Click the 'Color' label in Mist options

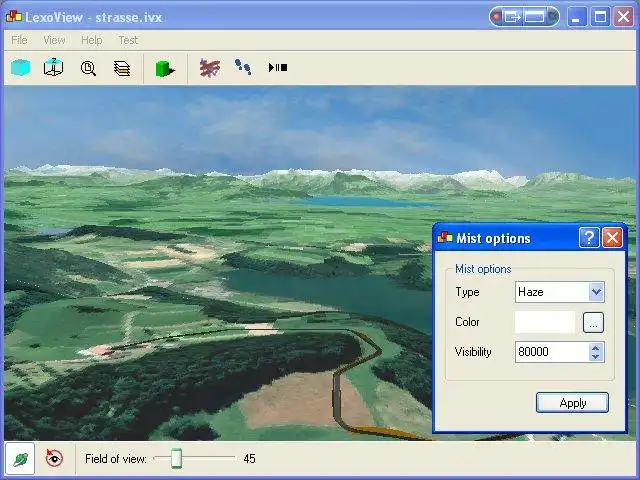tap(467, 322)
